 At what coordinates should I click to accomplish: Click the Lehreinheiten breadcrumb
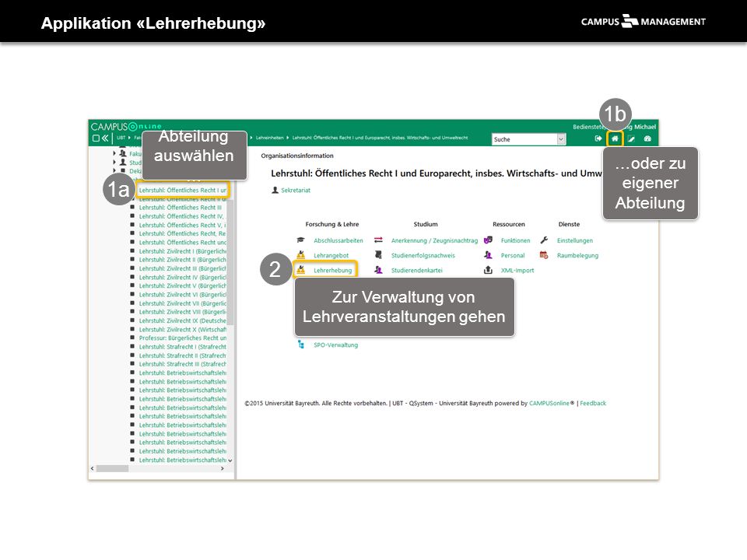point(270,138)
